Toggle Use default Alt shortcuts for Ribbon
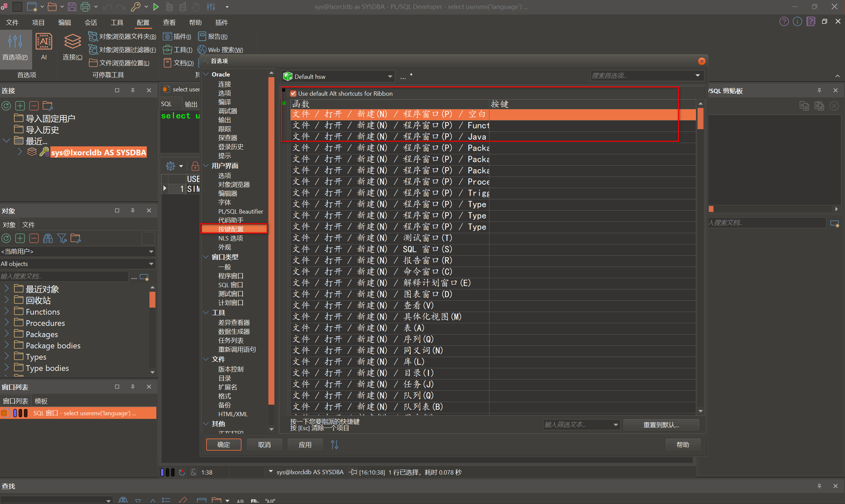Image resolution: width=845 pixels, height=504 pixels. [x=293, y=93]
